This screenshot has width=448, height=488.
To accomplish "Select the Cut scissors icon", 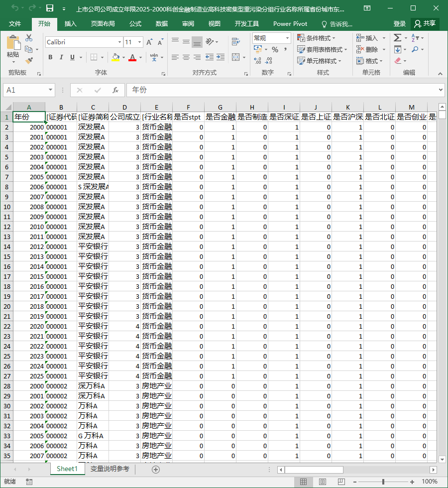I will click(x=29, y=38).
